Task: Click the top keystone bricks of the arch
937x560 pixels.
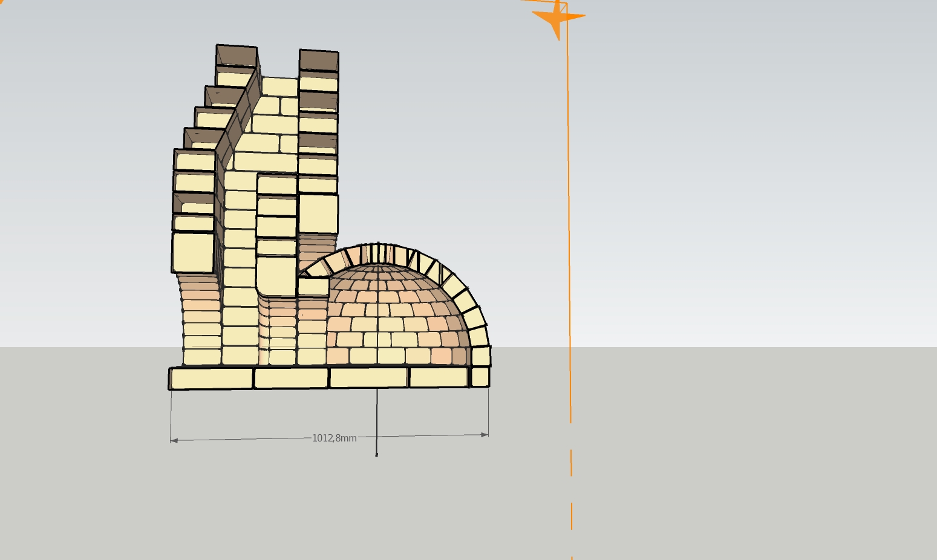Action: [378, 252]
